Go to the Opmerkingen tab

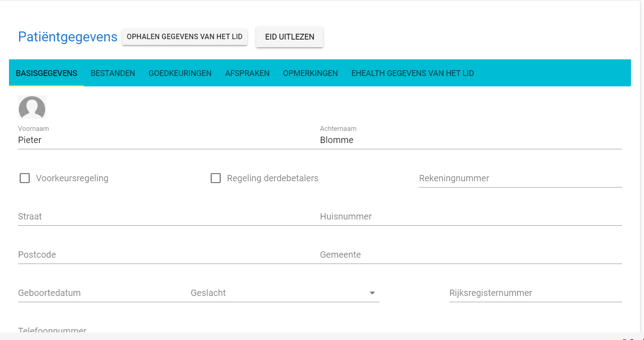[310, 73]
